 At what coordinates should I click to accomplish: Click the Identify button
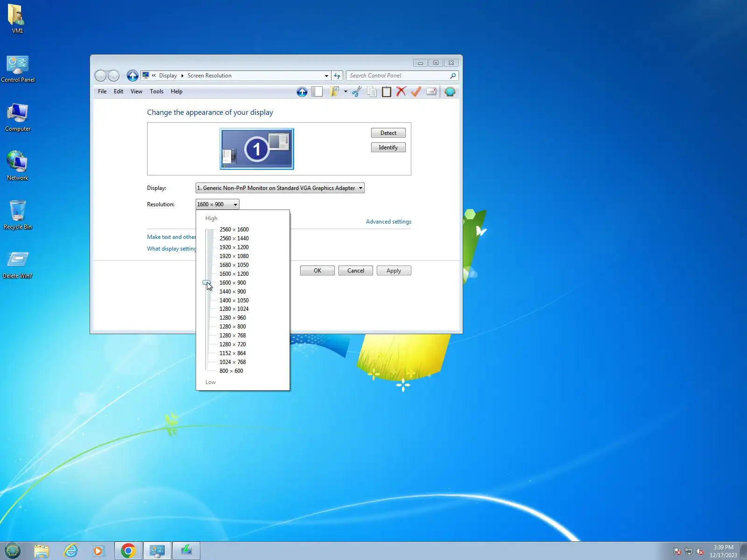tap(388, 147)
